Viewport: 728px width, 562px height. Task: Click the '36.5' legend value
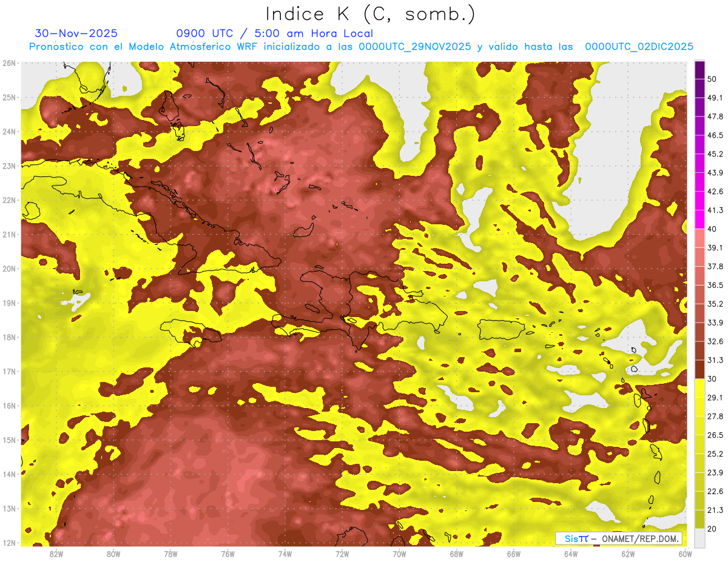pos(715,285)
